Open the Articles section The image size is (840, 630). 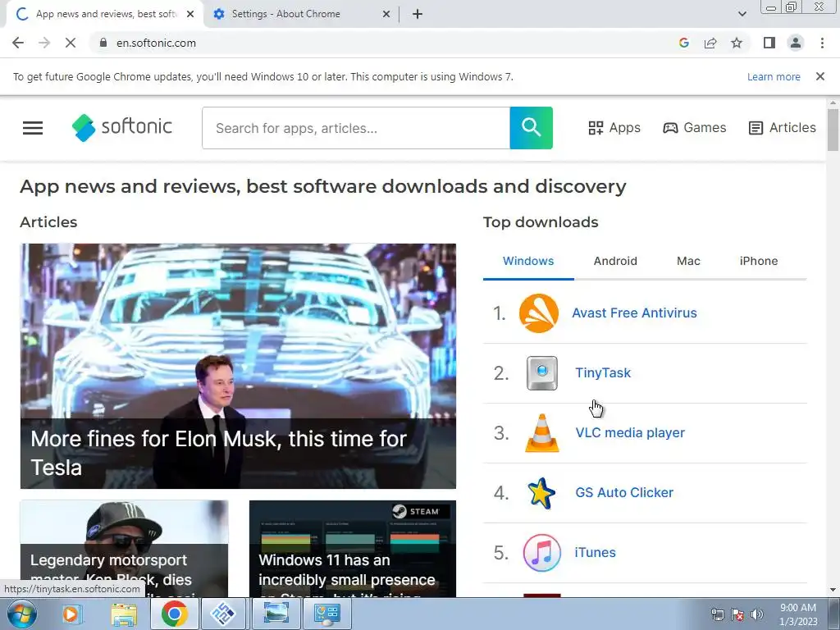[782, 127]
